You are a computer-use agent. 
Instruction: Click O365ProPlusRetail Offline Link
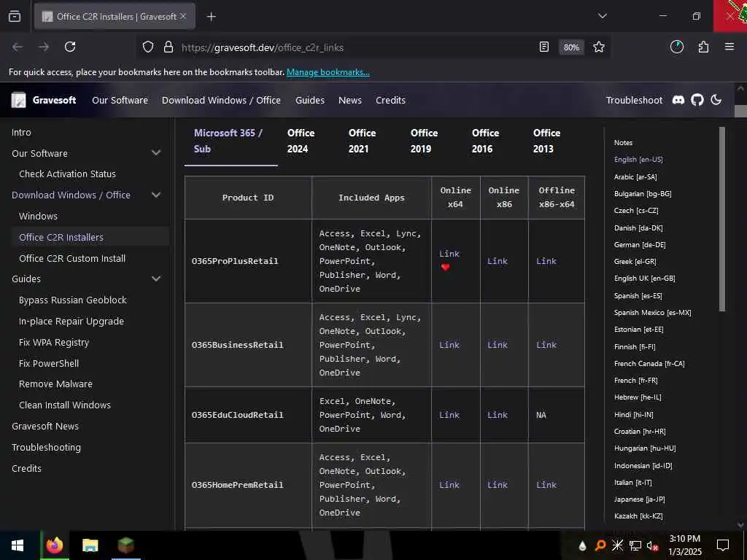(546, 261)
